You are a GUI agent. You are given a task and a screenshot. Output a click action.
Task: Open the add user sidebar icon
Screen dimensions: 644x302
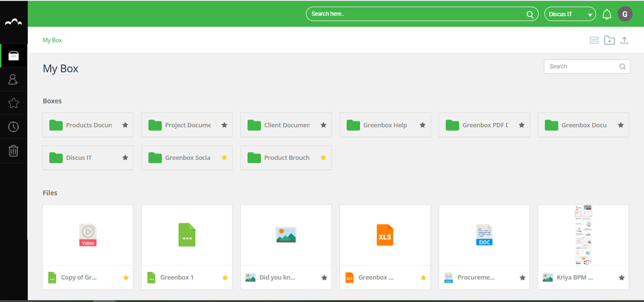(14, 79)
